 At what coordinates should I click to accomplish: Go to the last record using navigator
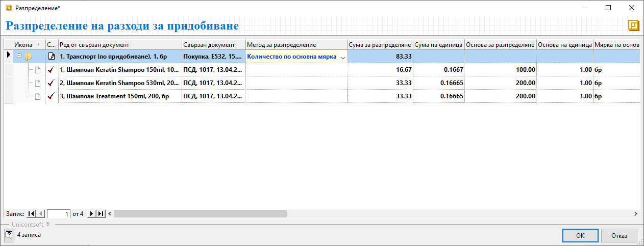(x=101, y=214)
